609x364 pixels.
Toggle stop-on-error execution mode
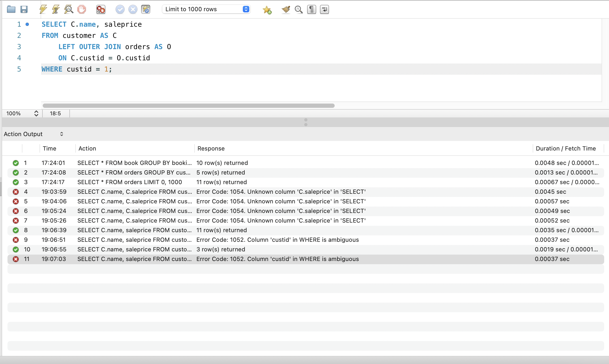click(101, 9)
